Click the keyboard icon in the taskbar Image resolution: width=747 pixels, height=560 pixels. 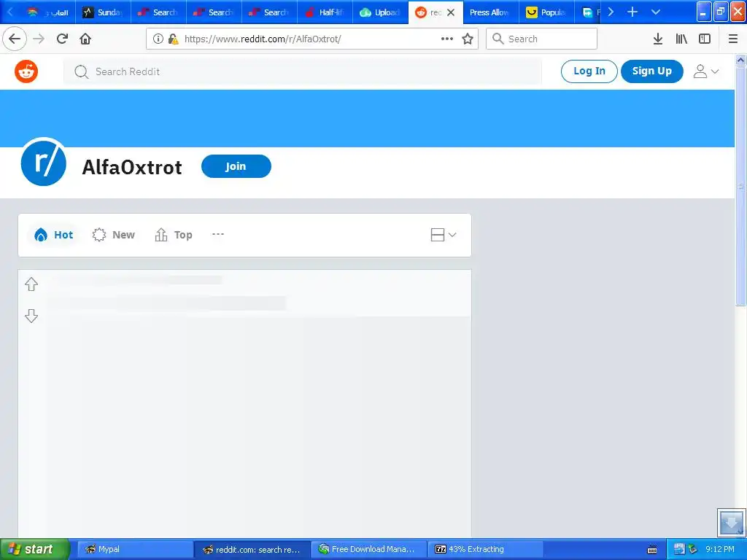coord(653,550)
